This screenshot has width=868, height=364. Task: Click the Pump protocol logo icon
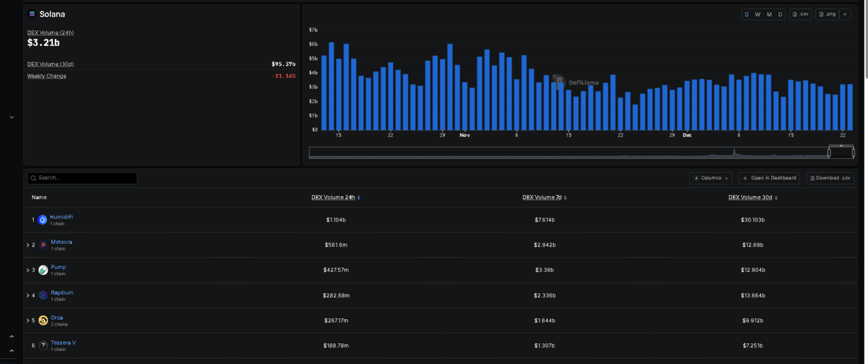click(43, 270)
